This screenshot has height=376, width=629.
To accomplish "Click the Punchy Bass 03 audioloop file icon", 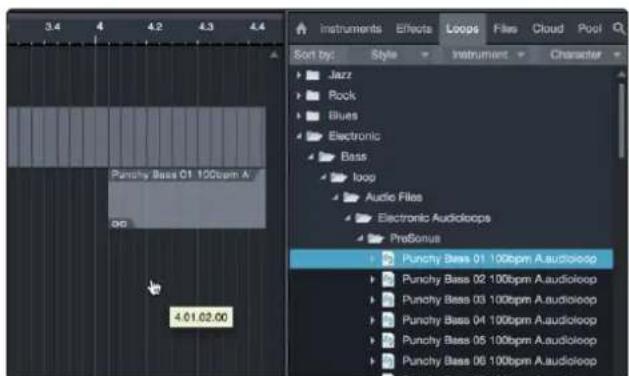I will tap(388, 300).
